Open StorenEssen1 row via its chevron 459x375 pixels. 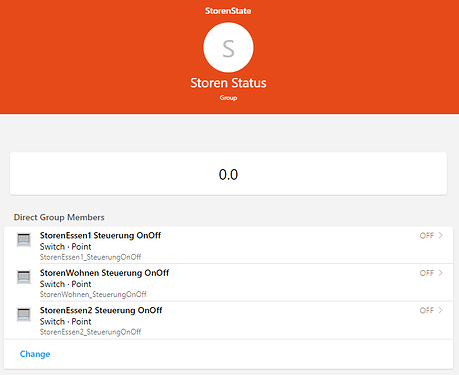click(x=441, y=235)
